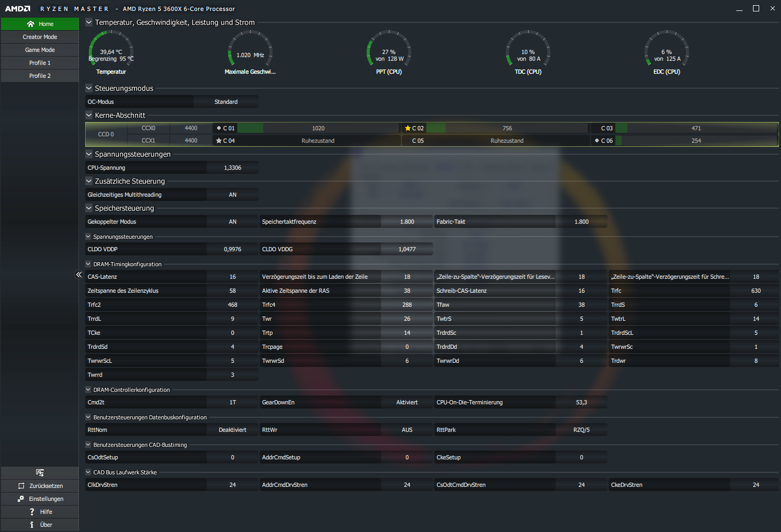The image size is (781, 532).
Task: Click the CLDO VDDP value 0,9976
Action: [x=233, y=249]
